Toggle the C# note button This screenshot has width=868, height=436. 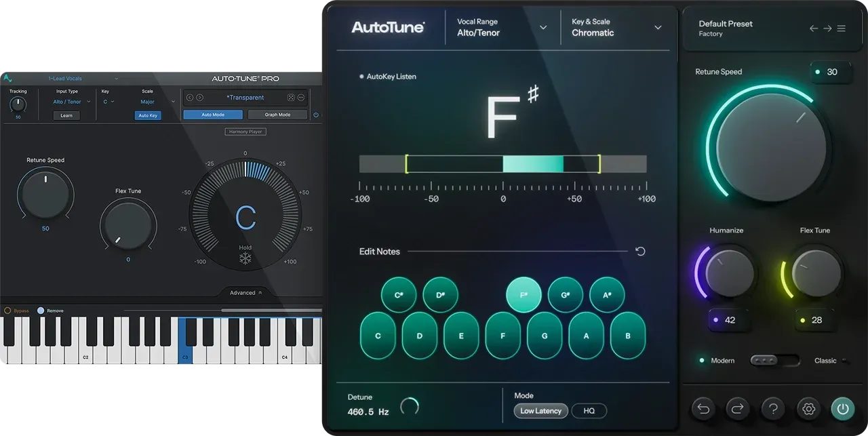399,295
